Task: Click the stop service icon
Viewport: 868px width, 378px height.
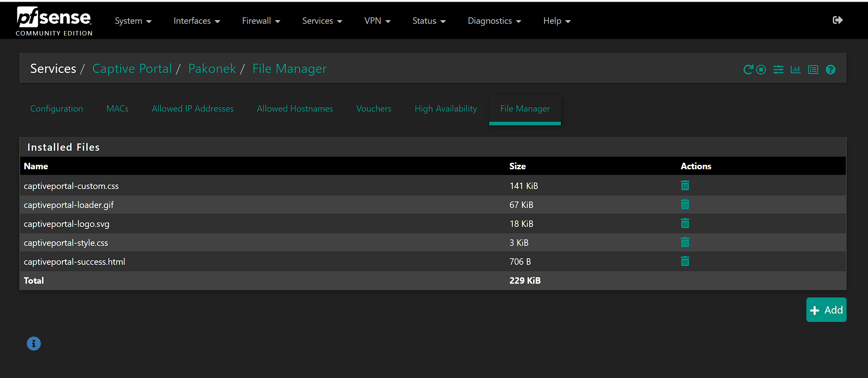Action: 761,70
